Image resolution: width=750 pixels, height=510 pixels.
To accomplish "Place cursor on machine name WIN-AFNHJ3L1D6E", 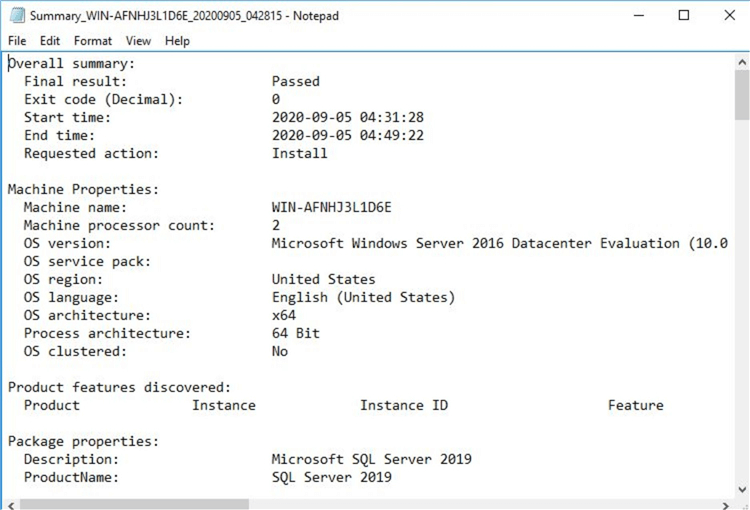I will tap(332, 207).
